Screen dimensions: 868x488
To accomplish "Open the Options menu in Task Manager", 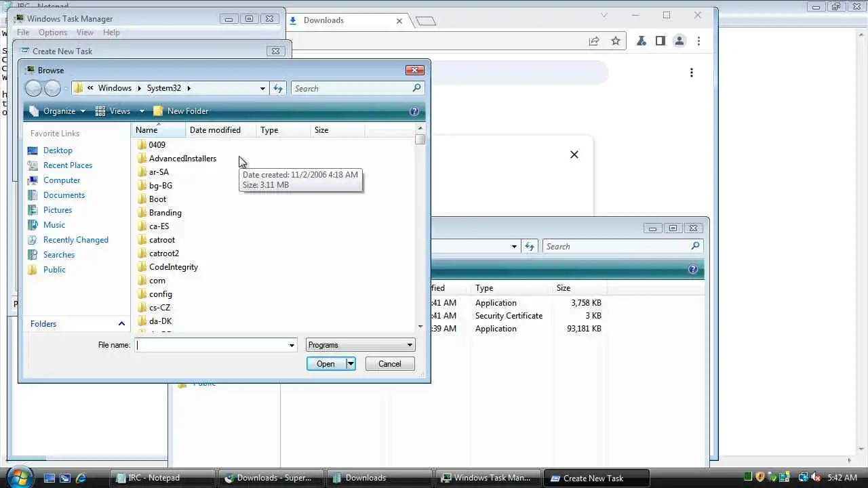I will click(53, 33).
